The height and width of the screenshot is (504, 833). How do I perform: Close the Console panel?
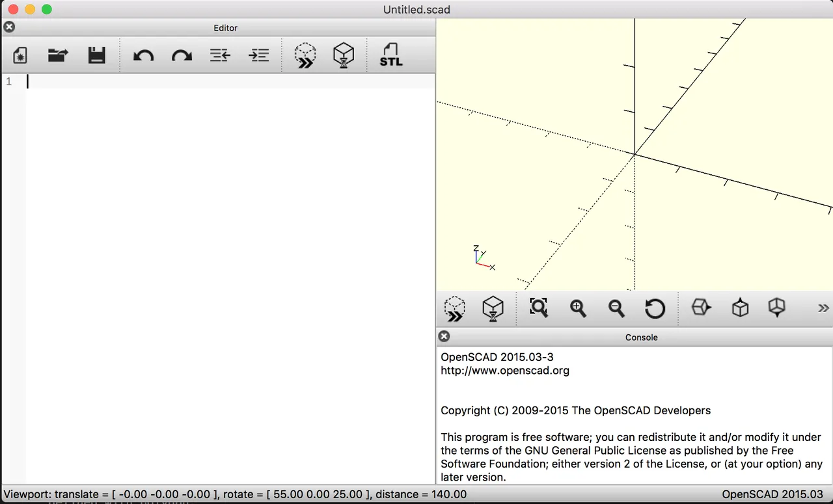click(x=444, y=336)
